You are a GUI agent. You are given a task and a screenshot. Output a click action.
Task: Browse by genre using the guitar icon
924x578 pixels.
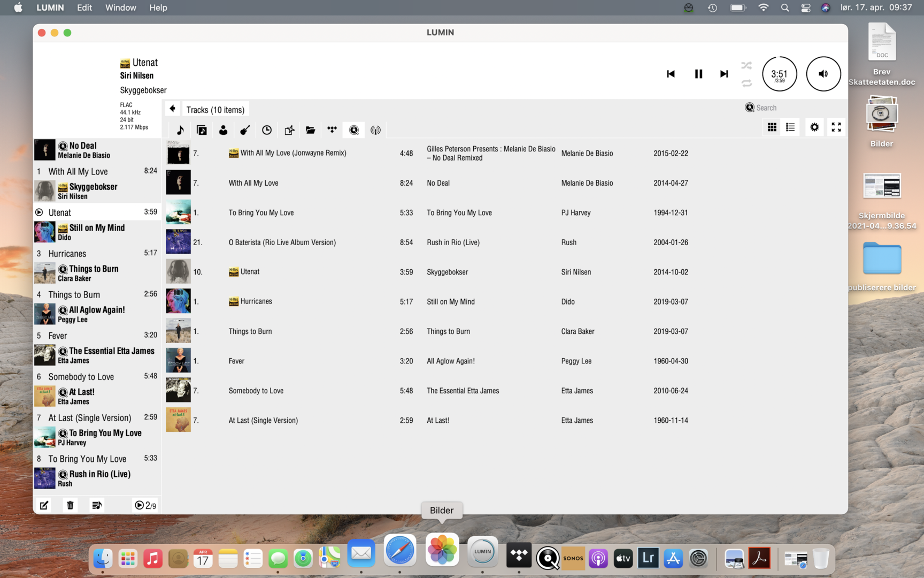coord(245,130)
